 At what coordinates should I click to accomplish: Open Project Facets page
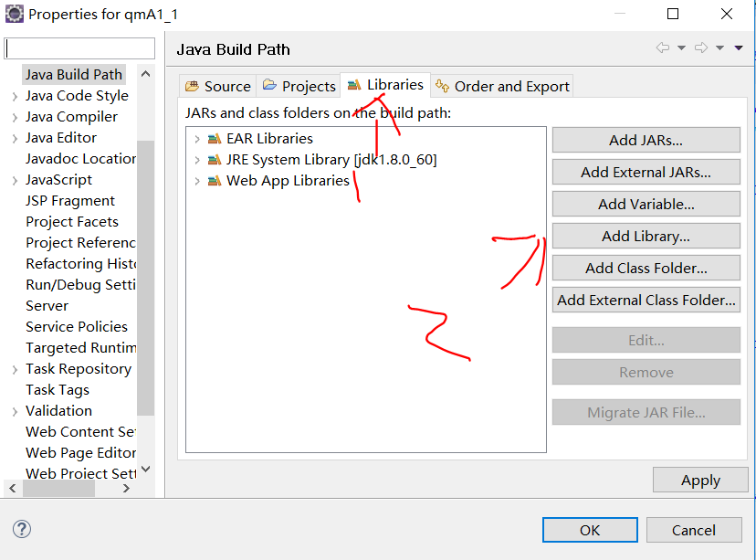72,222
